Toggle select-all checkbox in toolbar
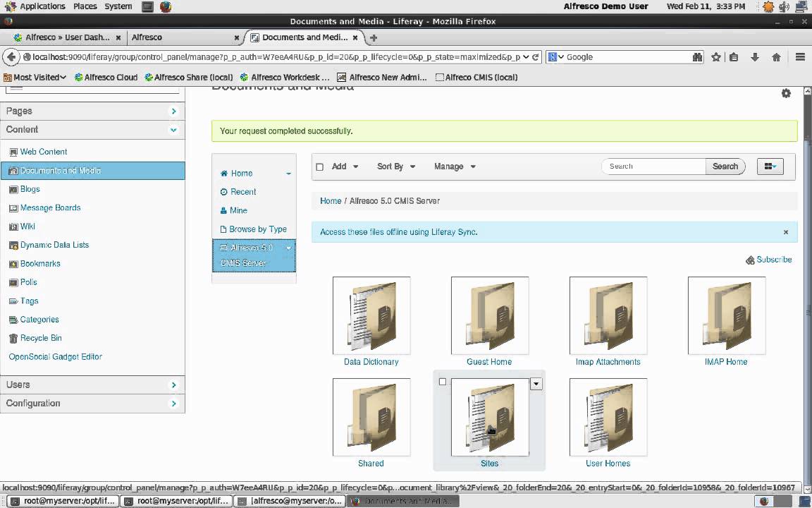This screenshot has width=812, height=508. tap(319, 167)
